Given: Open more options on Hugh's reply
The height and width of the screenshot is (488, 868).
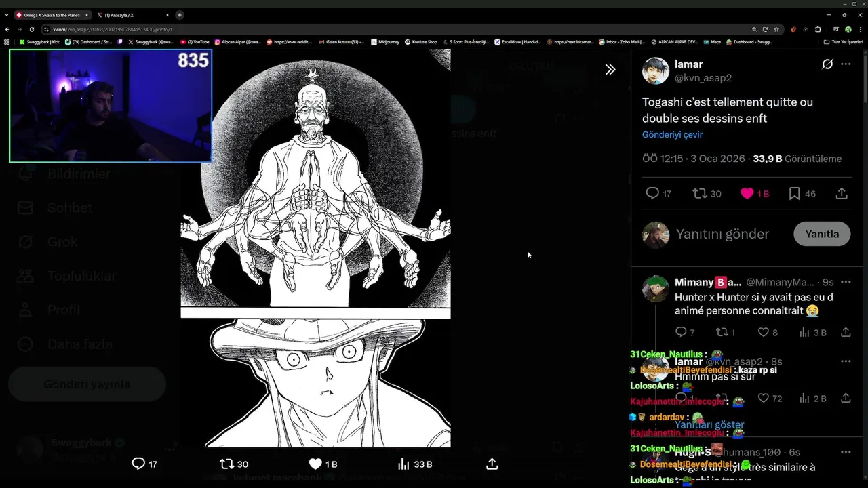Looking at the screenshot, I should click(x=846, y=452).
